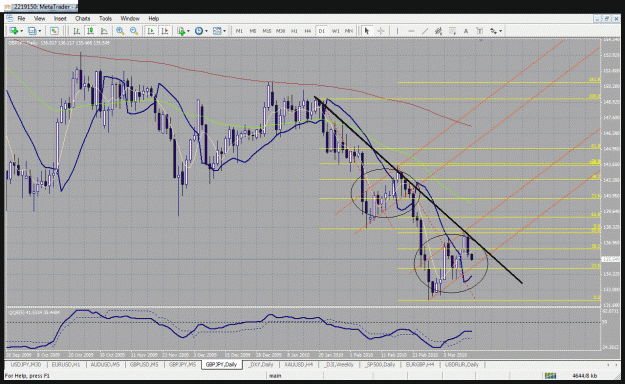This screenshot has height=384, width=625.
Task: Expand the Indicators dropdown arrow
Action: [189, 31]
